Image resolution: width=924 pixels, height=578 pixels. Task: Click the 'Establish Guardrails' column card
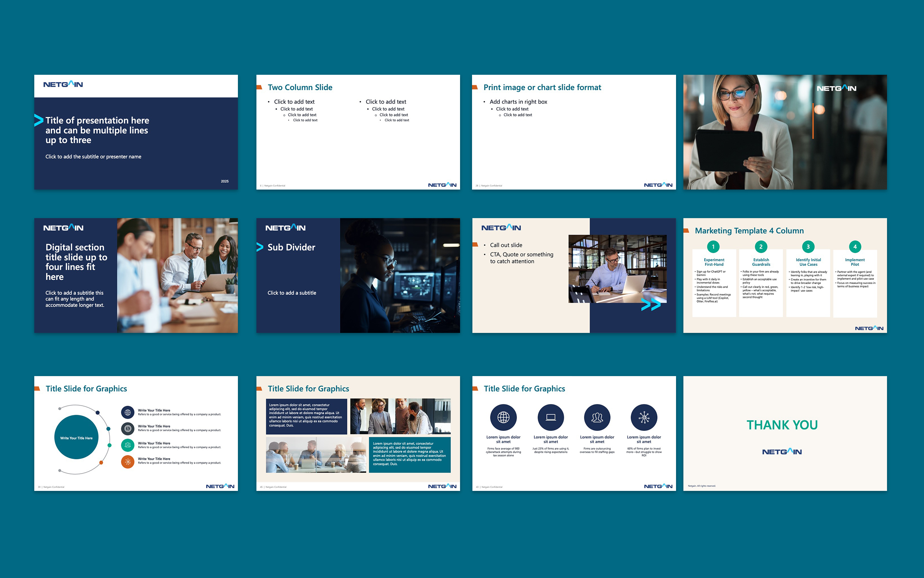pyautogui.click(x=761, y=283)
